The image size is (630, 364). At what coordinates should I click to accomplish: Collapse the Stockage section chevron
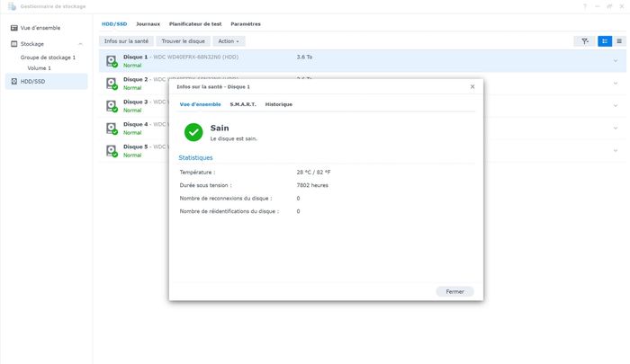tap(80, 44)
